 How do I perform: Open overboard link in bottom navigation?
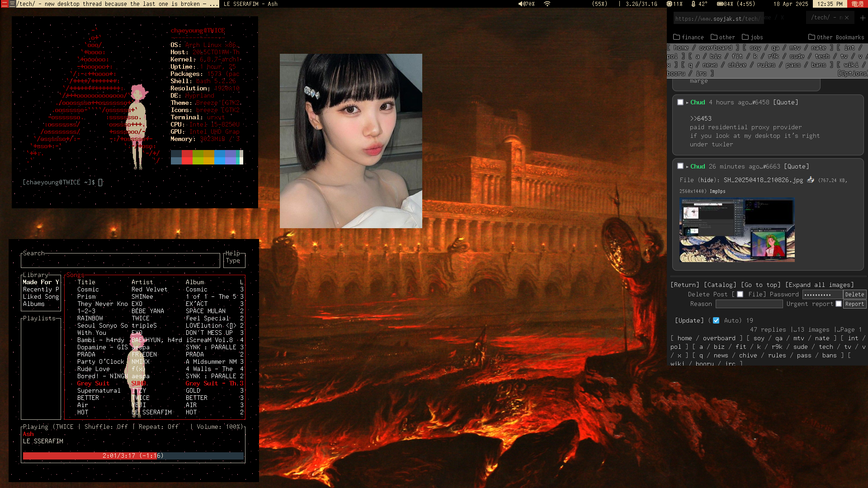[719, 338]
